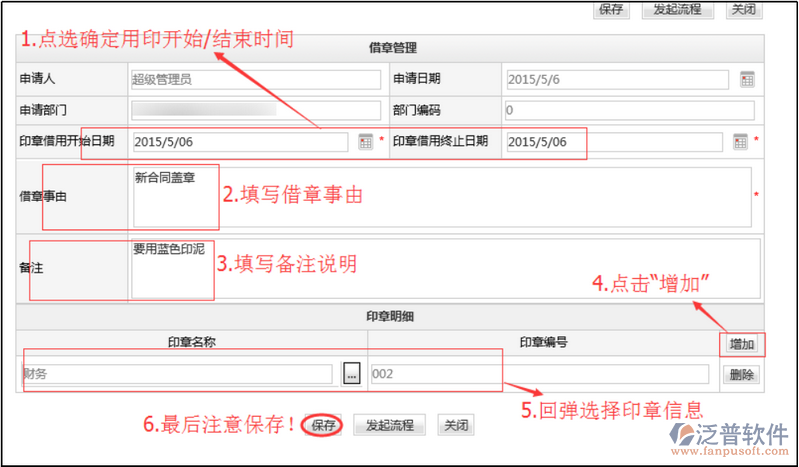Click the top 关闭 button
Image resolution: width=799 pixels, height=467 pixels.
pyautogui.click(x=742, y=9)
